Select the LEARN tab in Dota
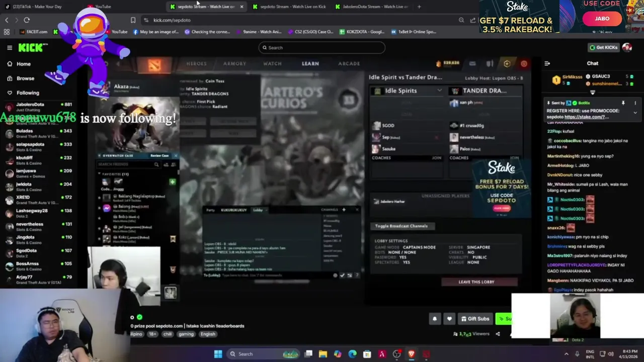 [x=310, y=64]
